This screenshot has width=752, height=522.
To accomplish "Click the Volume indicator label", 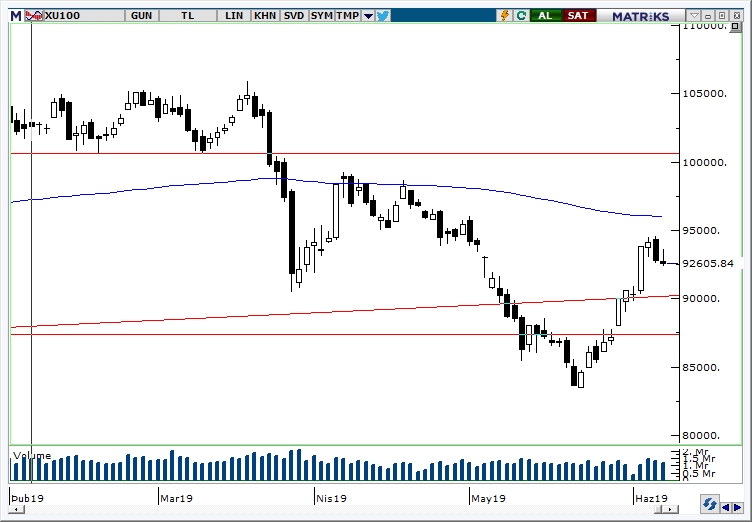I will (32, 455).
